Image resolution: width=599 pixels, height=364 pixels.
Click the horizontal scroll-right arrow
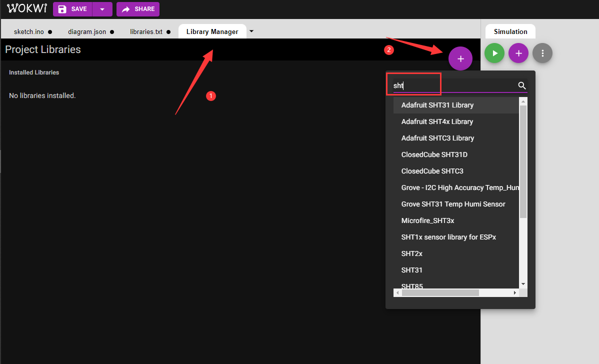(515, 292)
